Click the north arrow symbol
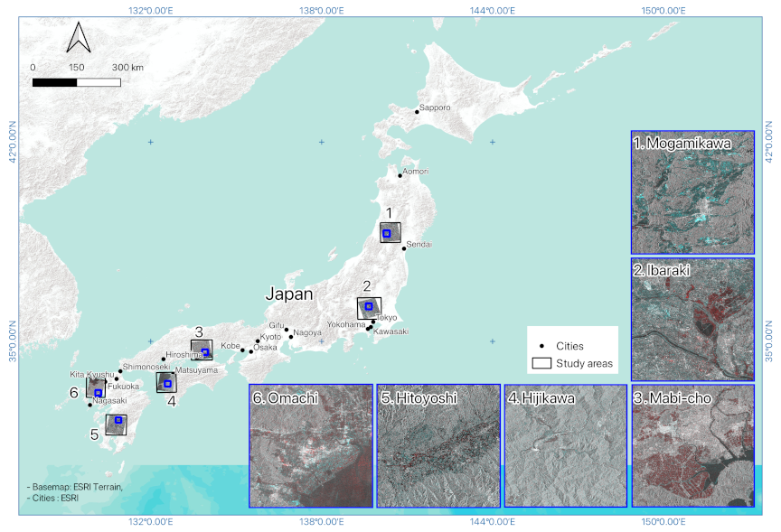The image size is (781, 532). pyautogui.click(x=79, y=38)
